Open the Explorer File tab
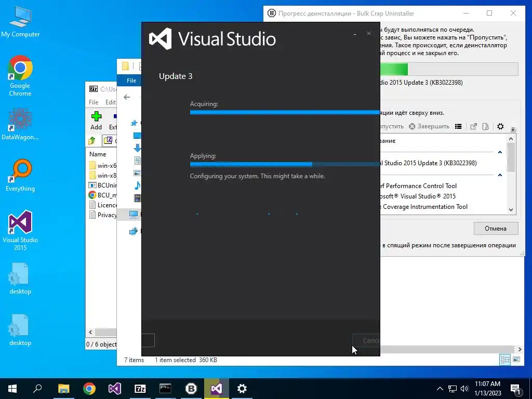Screen dimensions: 532x399 131,81
